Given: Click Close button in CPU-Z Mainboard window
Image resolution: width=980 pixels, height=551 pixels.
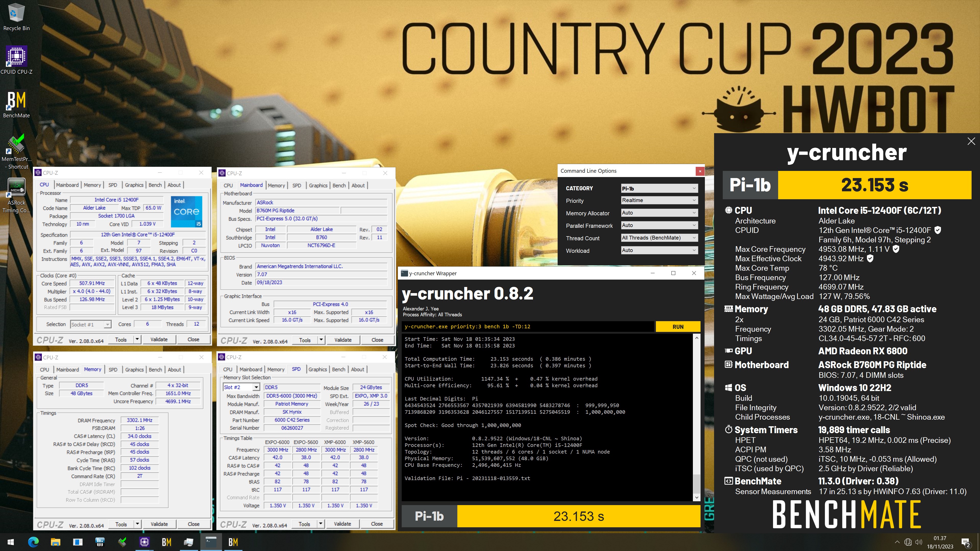Looking at the screenshot, I should 377,340.
